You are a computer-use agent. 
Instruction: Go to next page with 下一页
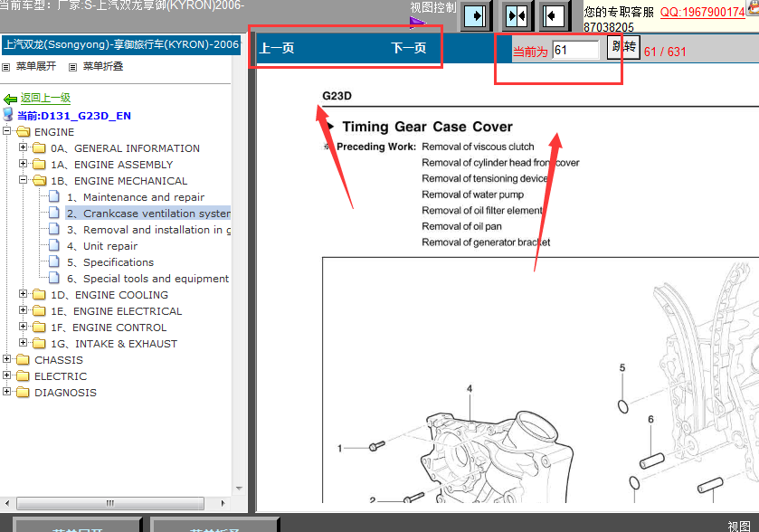pos(409,48)
